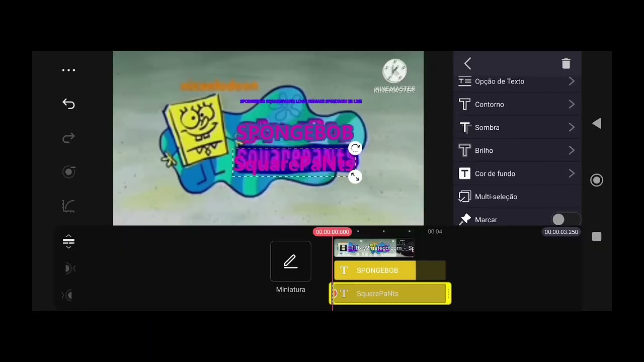Open the Brilho glow options
This screenshot has height=362, width=644.
pyautogui.click(x=517, y=151)
